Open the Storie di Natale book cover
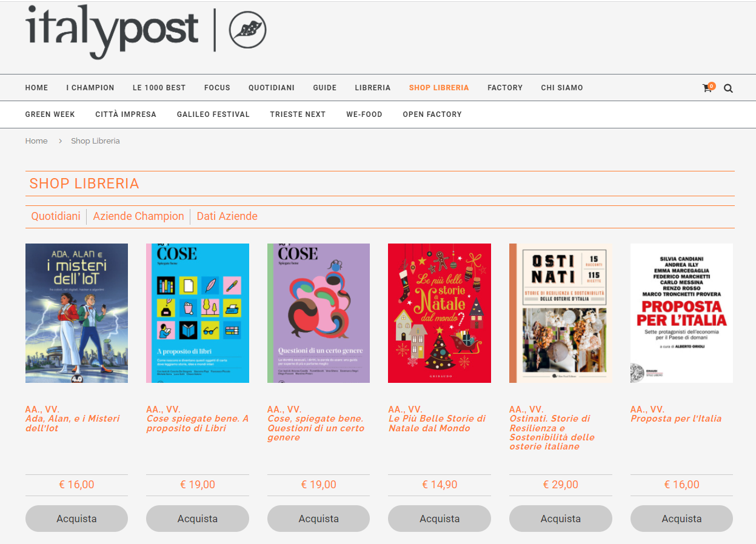The image size is (756, 544). pos(440,313)
